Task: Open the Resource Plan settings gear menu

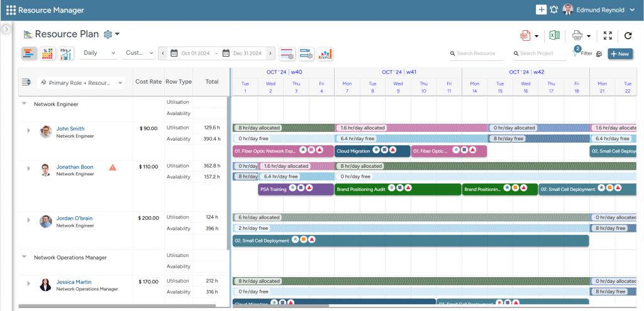Action: pos(111,35)
